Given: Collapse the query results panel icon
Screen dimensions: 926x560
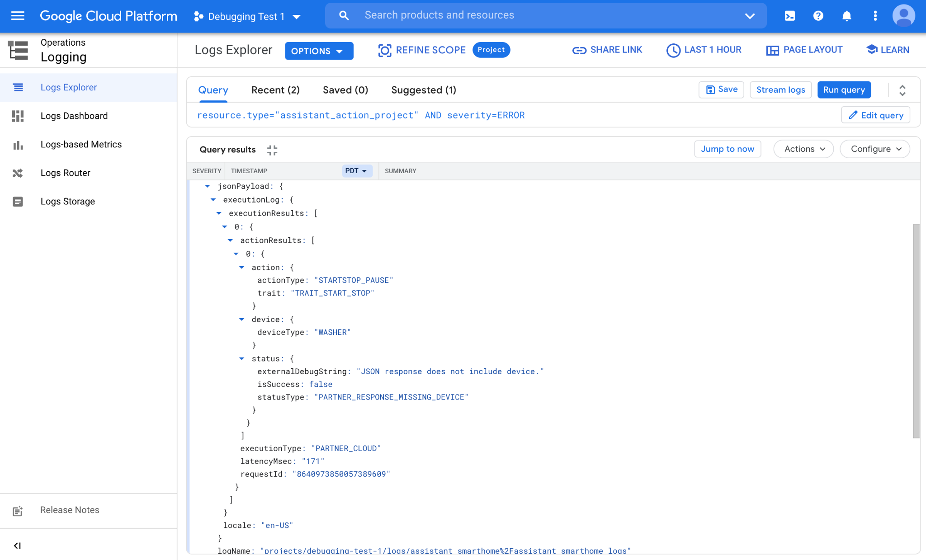Looking at the screenshot, I should click(272, 150).
